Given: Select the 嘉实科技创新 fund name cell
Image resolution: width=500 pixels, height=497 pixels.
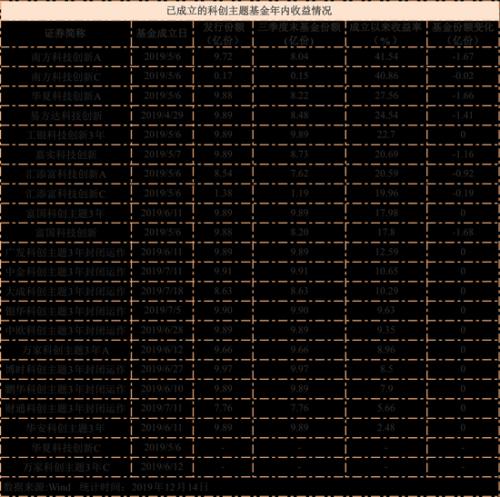Looking at the screenshot, I should click(66, 155).
